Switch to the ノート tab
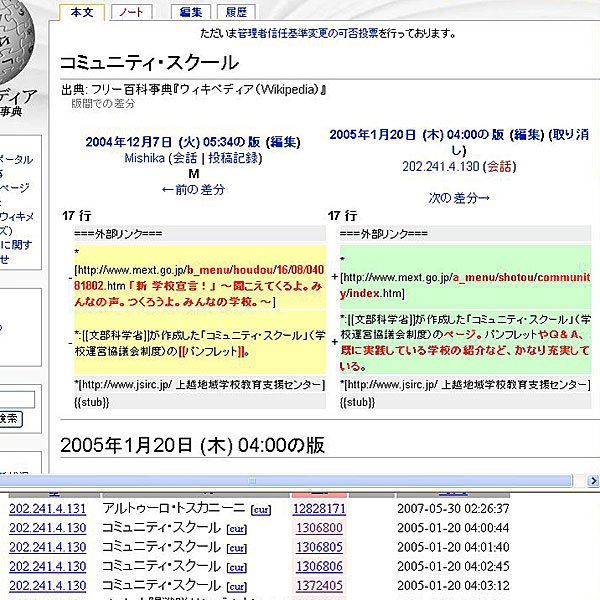Viewport: 600px width, 600px height. tap(131, 12)
